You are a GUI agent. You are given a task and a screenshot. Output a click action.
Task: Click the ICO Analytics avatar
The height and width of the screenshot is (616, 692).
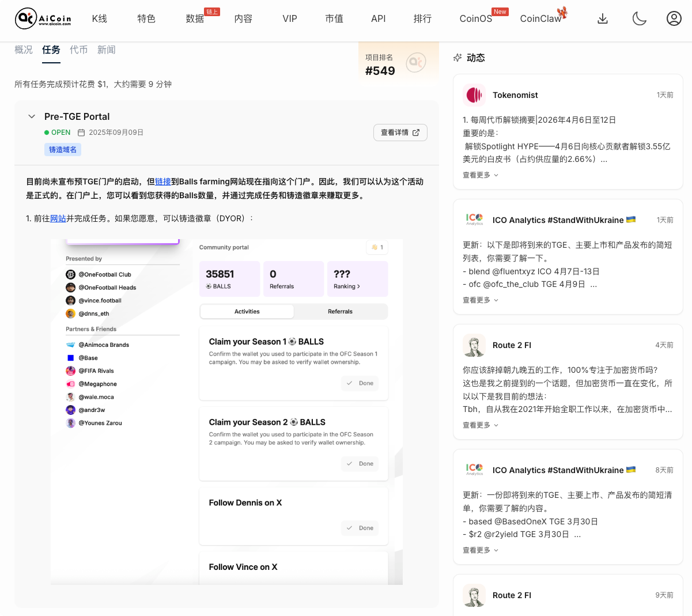coord(474,220)
